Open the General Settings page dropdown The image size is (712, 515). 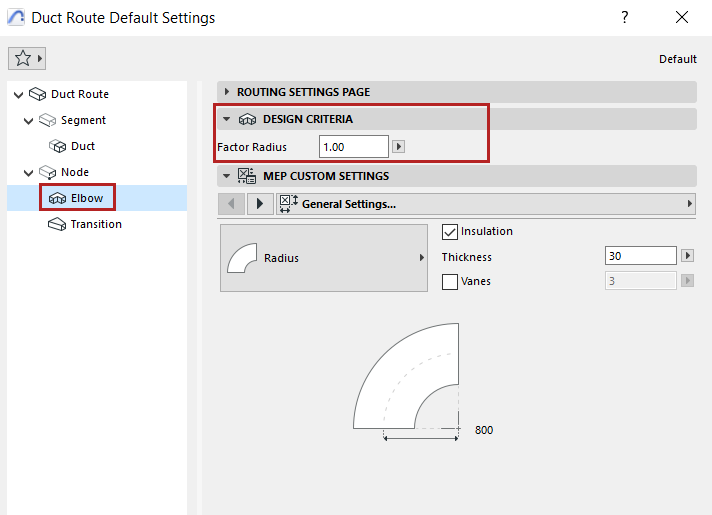click(486, 204)
